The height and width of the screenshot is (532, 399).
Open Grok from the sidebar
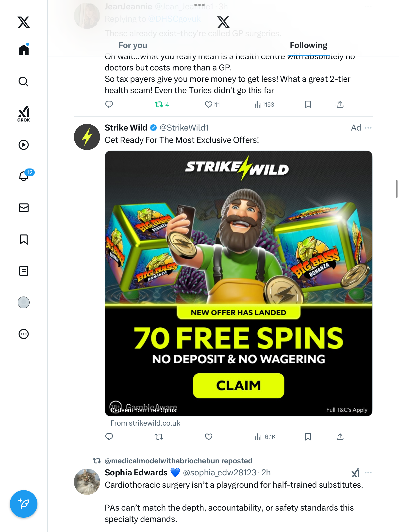(x=24, y=114)
